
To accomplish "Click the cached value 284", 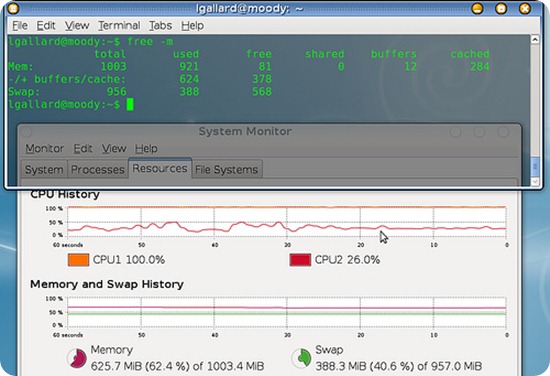I will 479,66.
